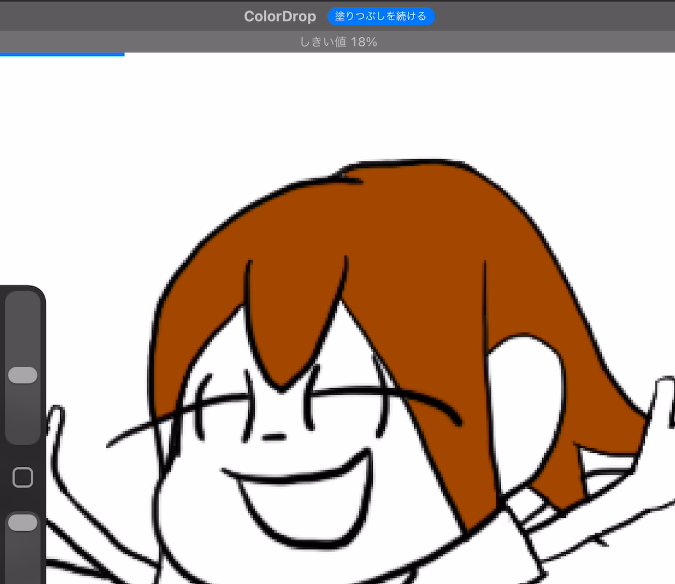Click the brush size slider handle
The image size is (675, 584).
(22, 375)
